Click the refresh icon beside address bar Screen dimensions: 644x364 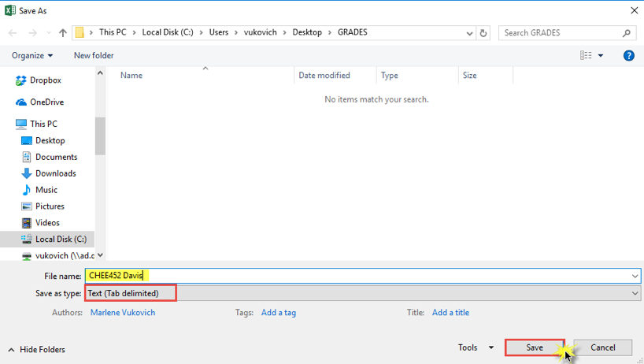tap(483, 33)
